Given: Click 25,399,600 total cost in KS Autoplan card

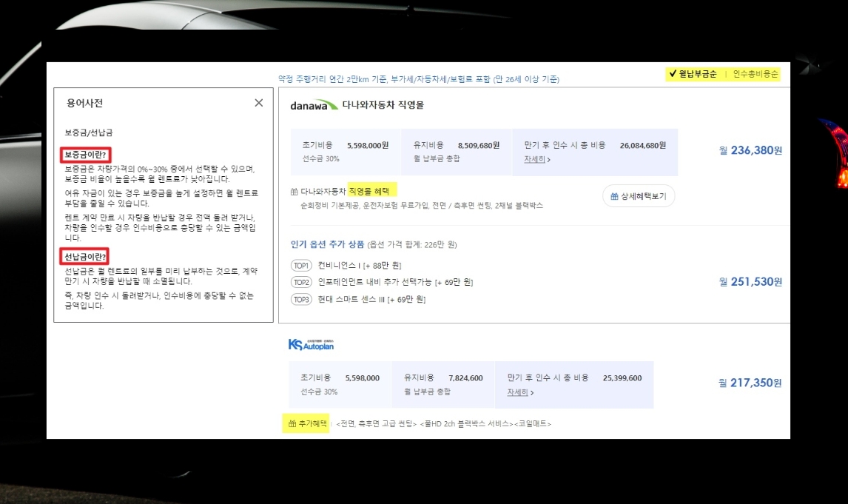Looking at the screenshot, I should (622, 378).
